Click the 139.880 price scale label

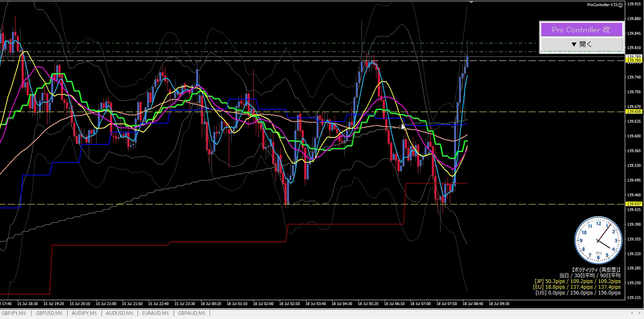(x=634, y=18)
